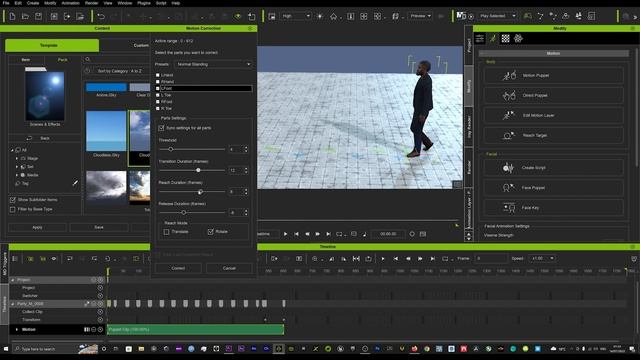Toggle Show Subfolder Items checkbox
This screenshot has width=640, height=360.
pos(13,200)
